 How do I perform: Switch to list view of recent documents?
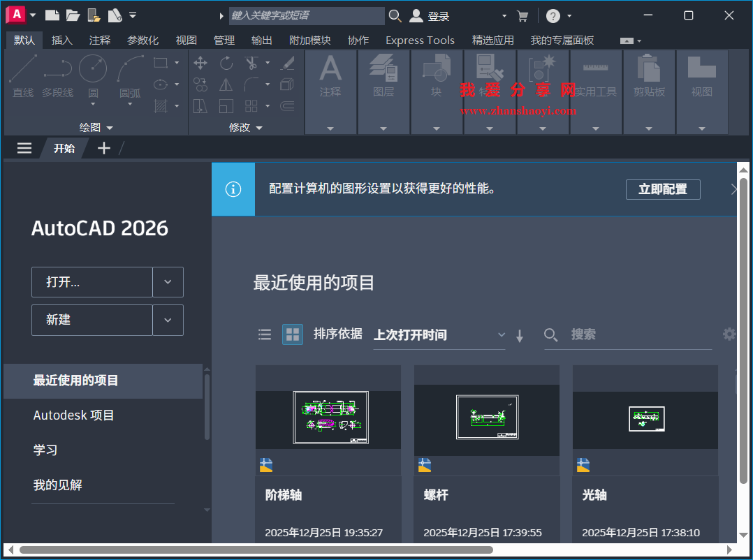(x=264, y=334)
